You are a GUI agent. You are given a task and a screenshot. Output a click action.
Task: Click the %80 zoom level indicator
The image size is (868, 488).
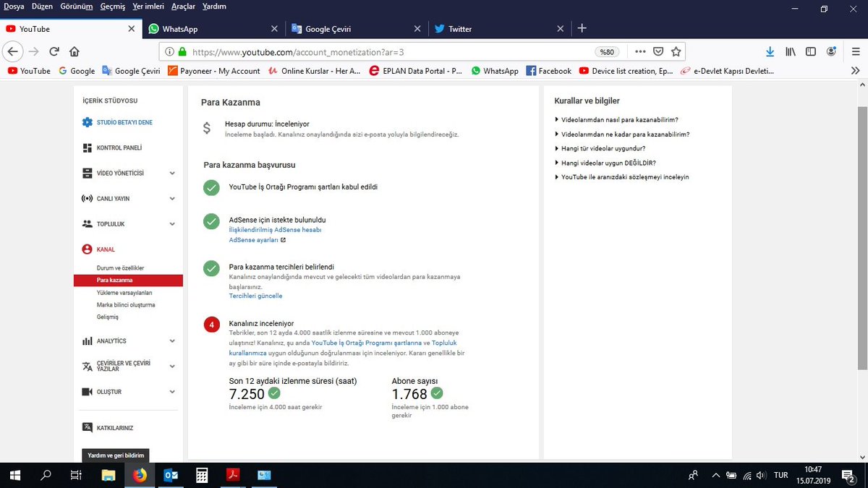click(x=607, y=52)
